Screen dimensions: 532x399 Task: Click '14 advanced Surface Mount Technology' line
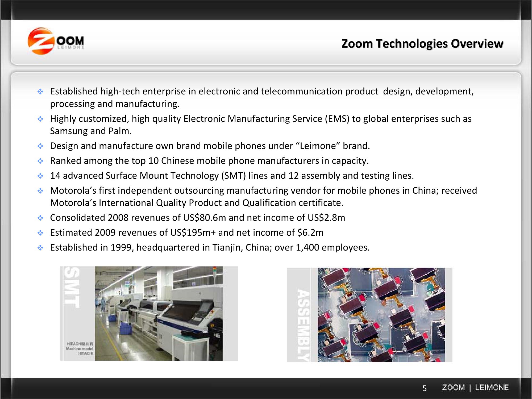[232, 176]
